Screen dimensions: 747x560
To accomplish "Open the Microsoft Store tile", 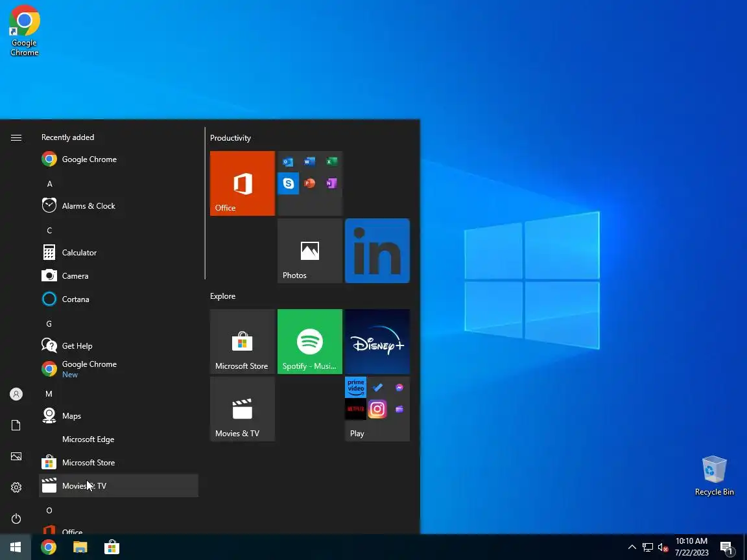I will click(243, 342).
